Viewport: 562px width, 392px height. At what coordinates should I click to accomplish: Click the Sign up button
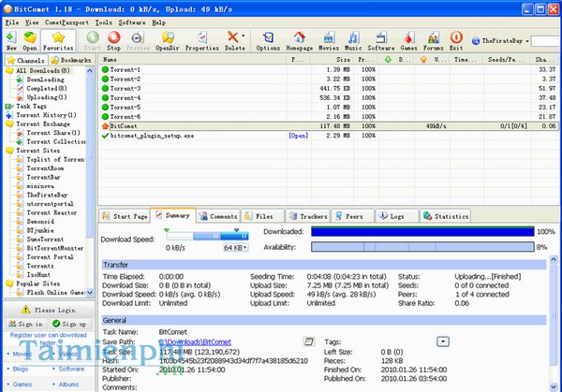coord(70,324)
